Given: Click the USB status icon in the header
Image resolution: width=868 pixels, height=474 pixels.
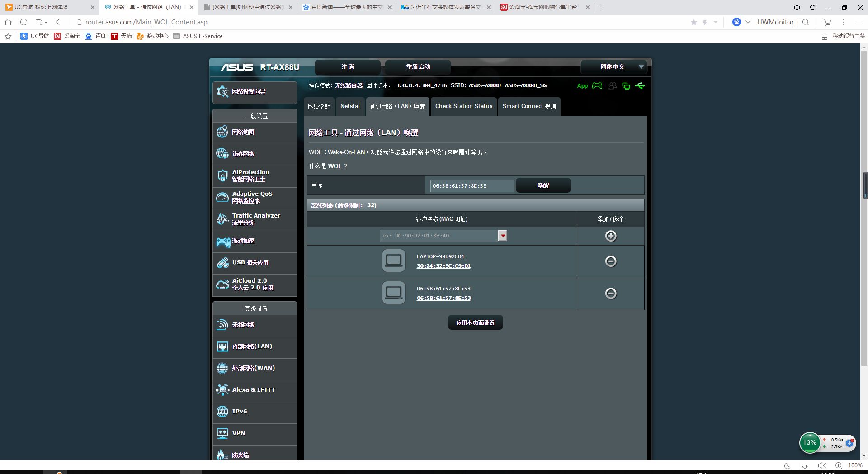Looking at the screenshot, I should [x=640, y=85].
